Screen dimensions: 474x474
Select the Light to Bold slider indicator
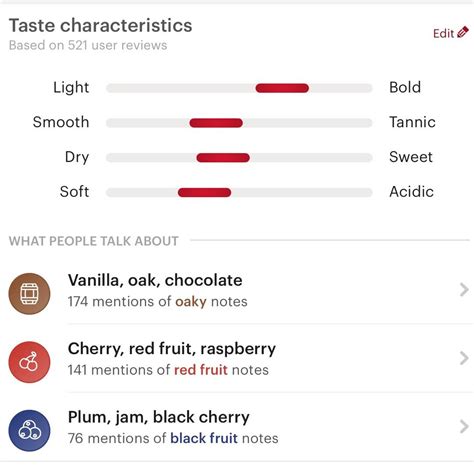[282, 88]
